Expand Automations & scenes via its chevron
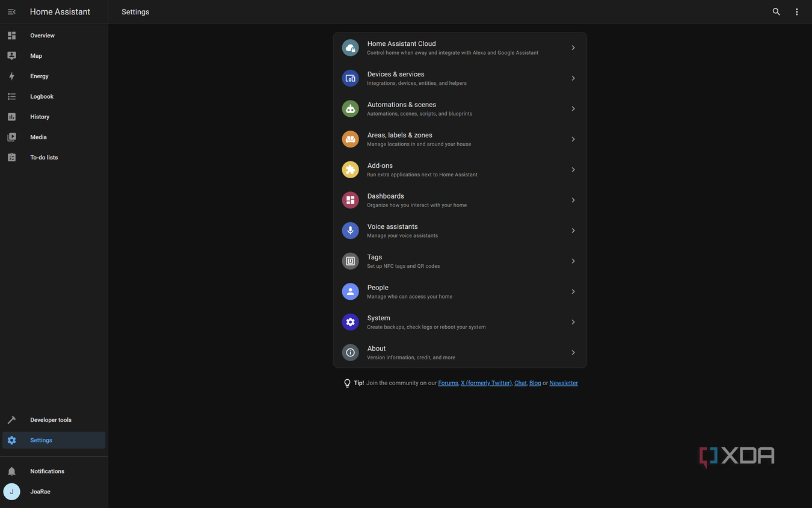 pyautogui.click(x=573, y=109)
